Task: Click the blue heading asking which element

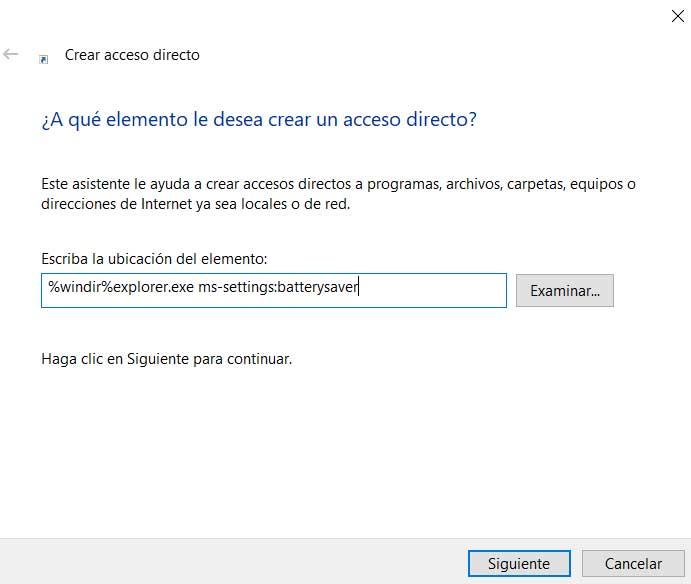Action: (259, 120)
